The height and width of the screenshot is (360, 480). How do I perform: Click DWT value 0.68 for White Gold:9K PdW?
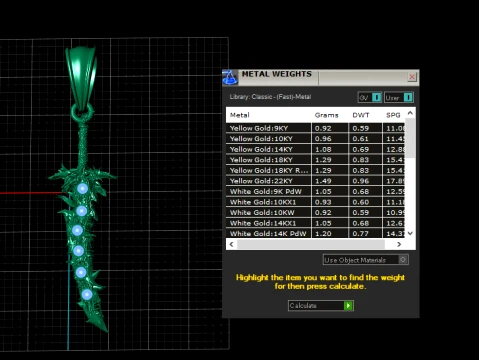point(361,192)
